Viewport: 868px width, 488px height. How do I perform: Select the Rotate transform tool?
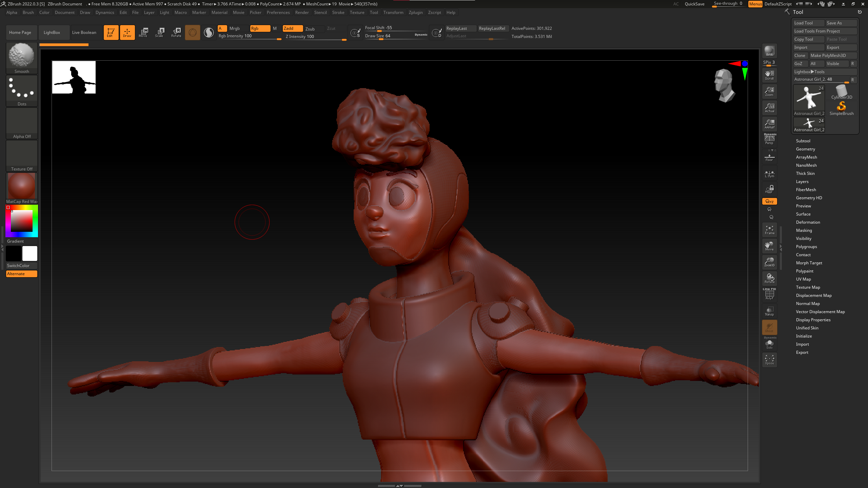click(176, 32)
